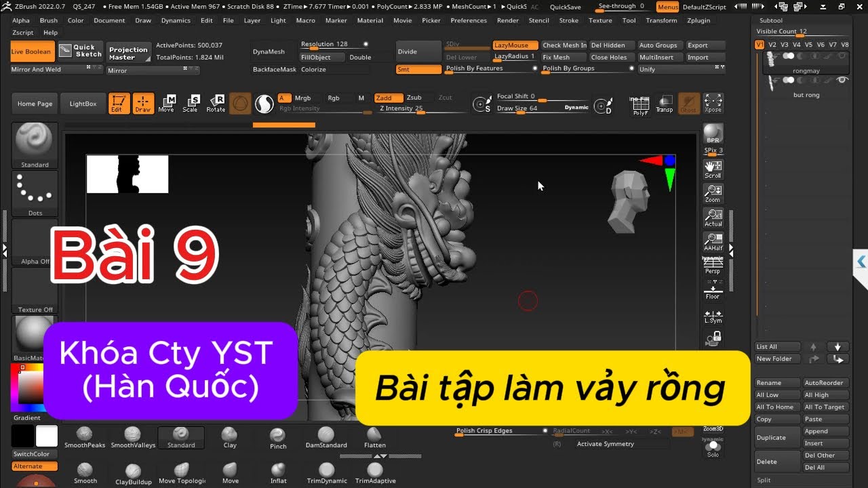The image size is (868, 488).
Task: Expand the Split section
Action: click(x=764, y=480)
